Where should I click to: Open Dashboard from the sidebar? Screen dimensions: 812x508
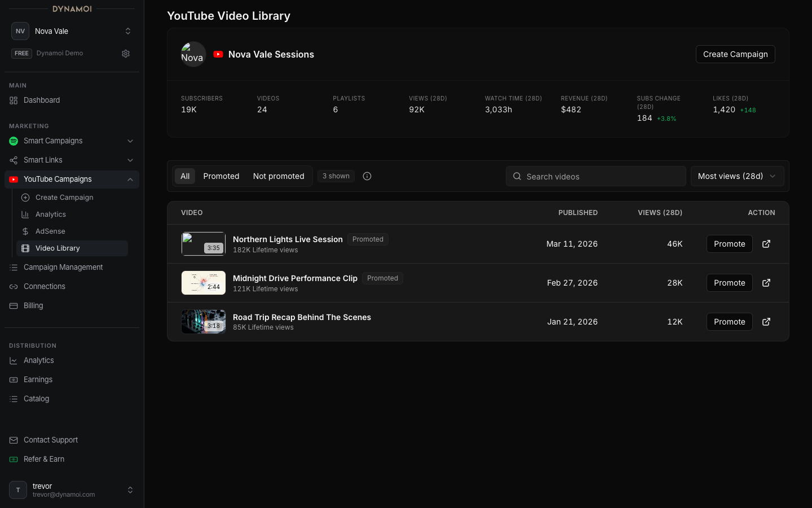click(x=72, y=100)
